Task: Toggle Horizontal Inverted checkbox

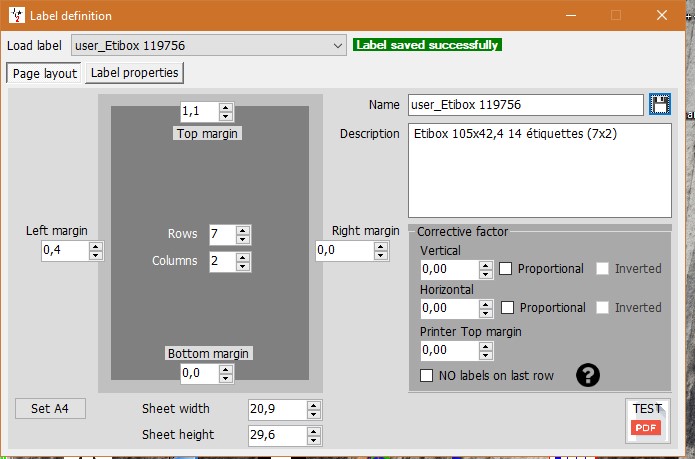Action: (x=602, y=307)
